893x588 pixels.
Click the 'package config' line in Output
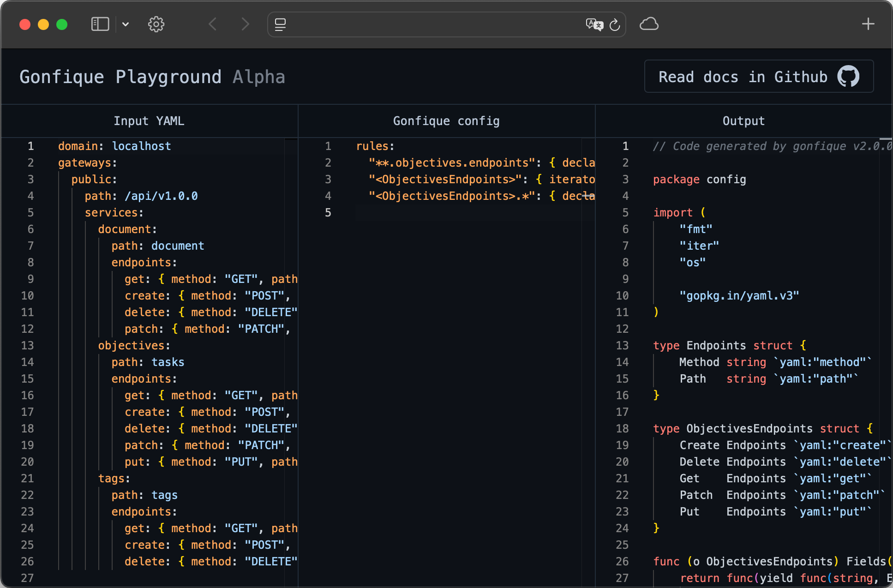click(x=700, y=179)
